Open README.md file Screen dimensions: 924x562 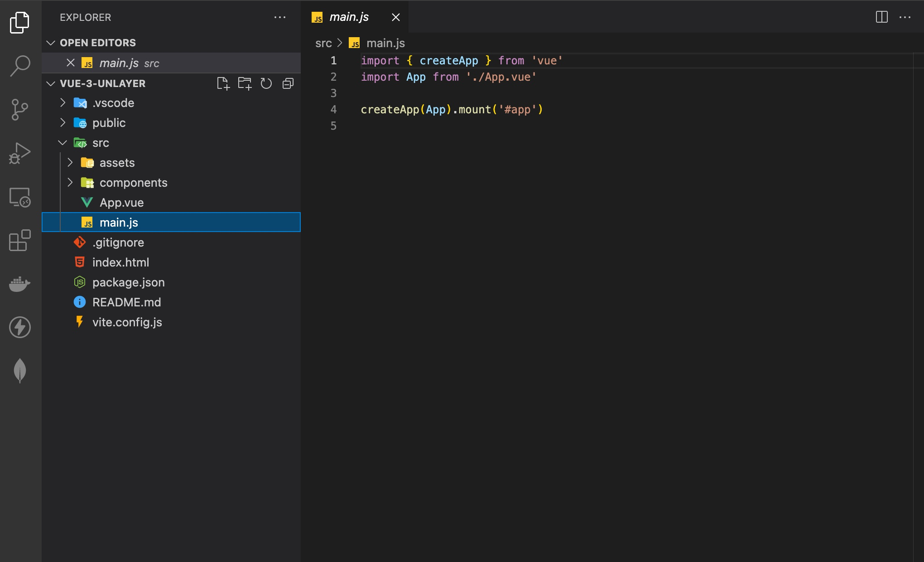(x=171, y=302)
